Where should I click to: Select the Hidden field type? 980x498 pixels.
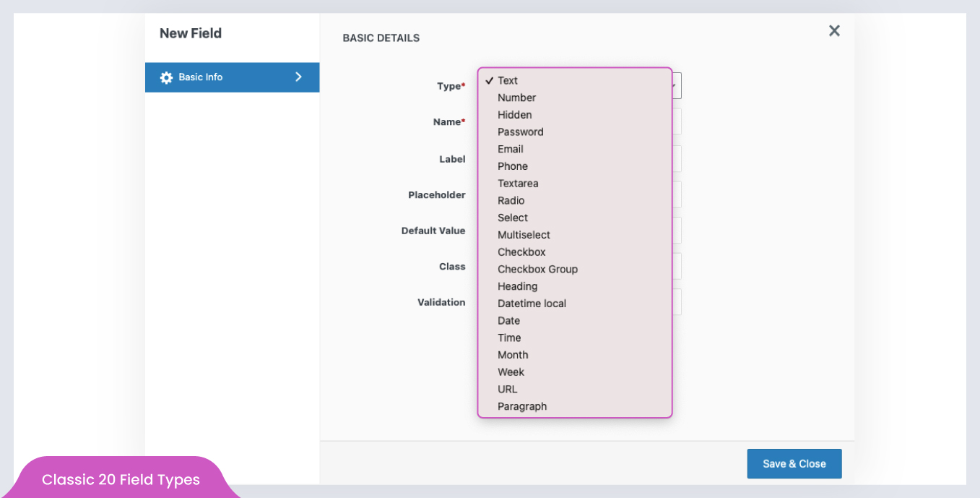pos(514,114)
